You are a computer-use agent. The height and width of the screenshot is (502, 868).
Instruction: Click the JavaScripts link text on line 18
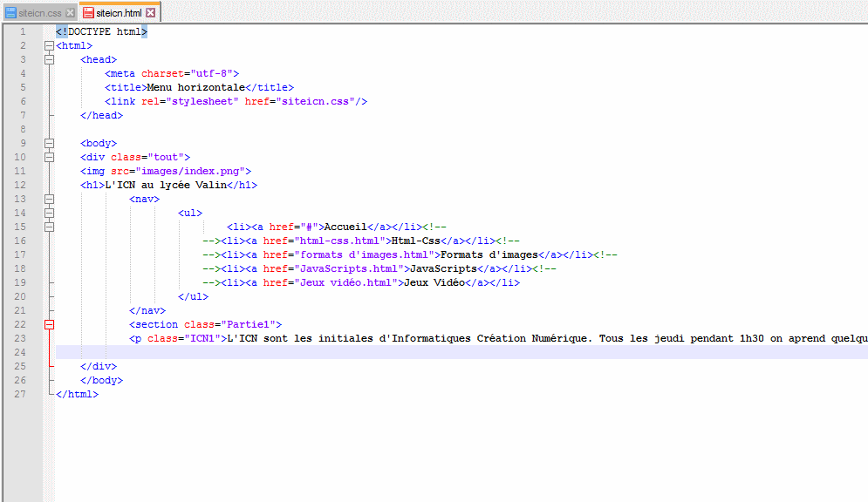point(443,268)
